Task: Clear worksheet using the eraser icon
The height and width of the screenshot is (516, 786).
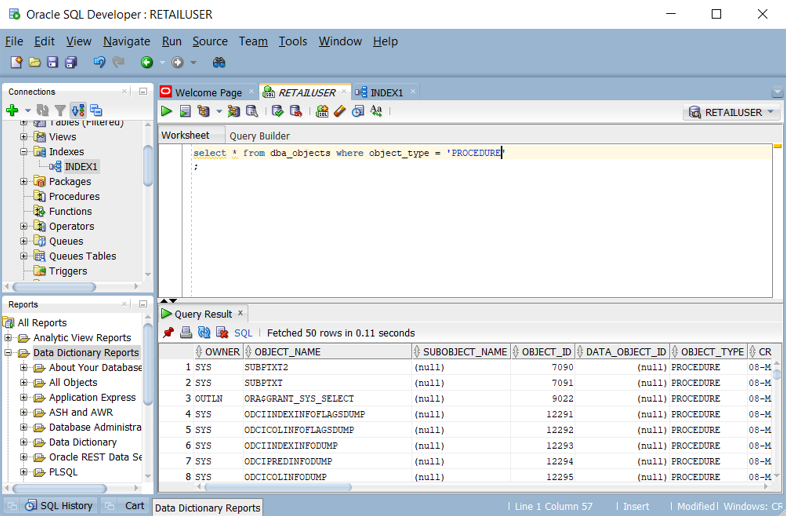Action: [340, 112]
